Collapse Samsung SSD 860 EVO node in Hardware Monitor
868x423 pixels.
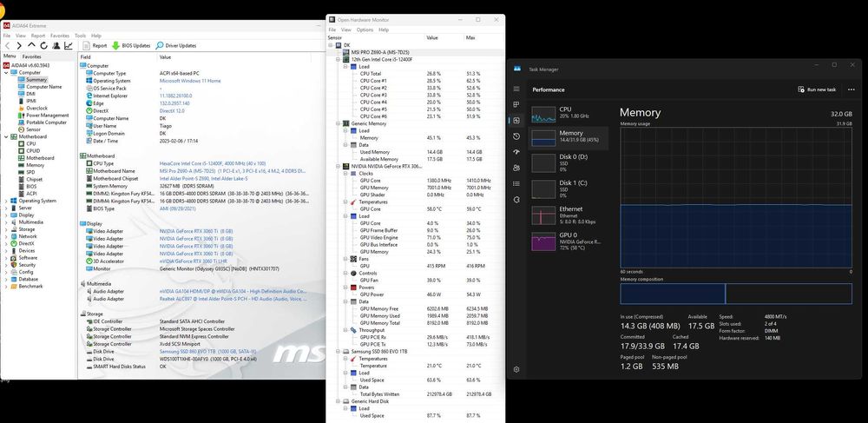click(339, 352)
